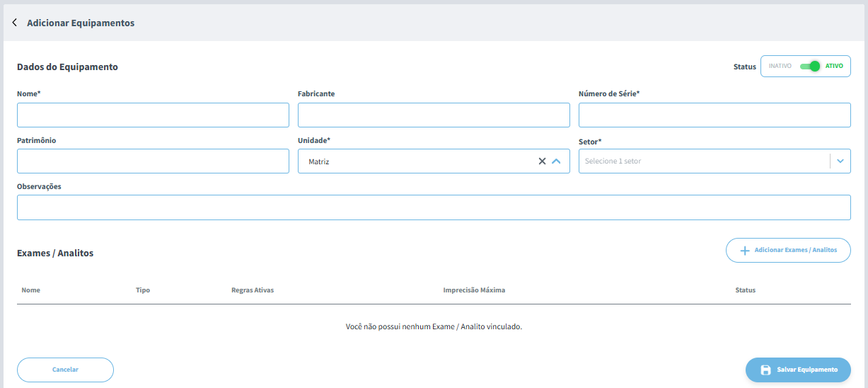Click the ATIVO label in status switch
Screen dimensions: 868x388
click(834, 66)
